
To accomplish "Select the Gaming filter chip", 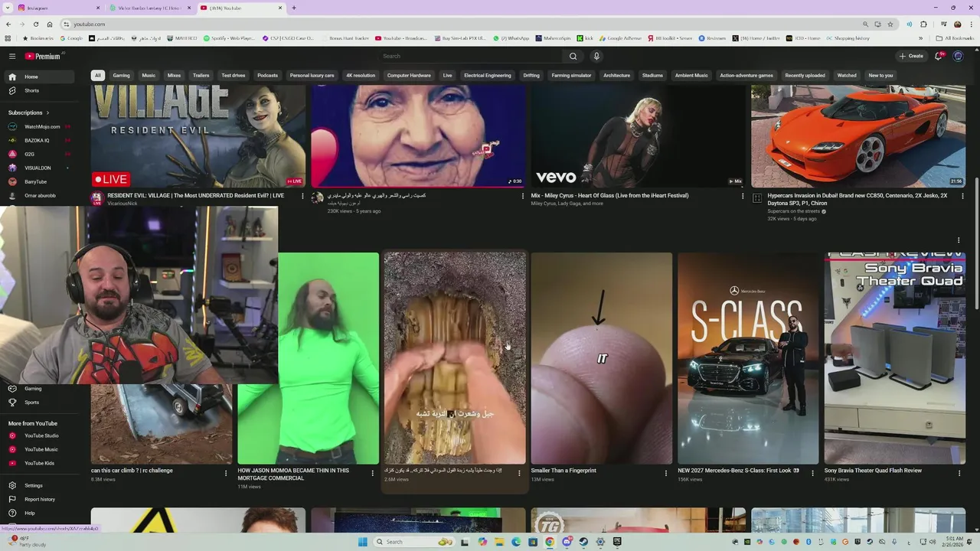I will click(x=121, y=75).
